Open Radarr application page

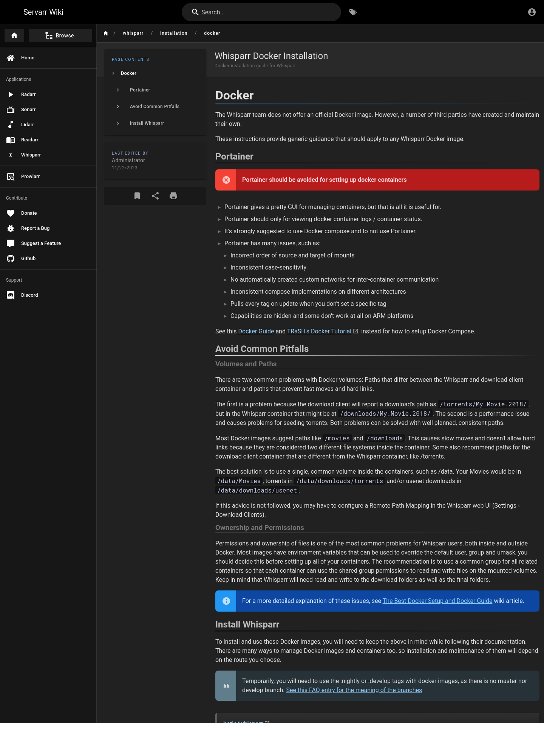tap(48, 94)
